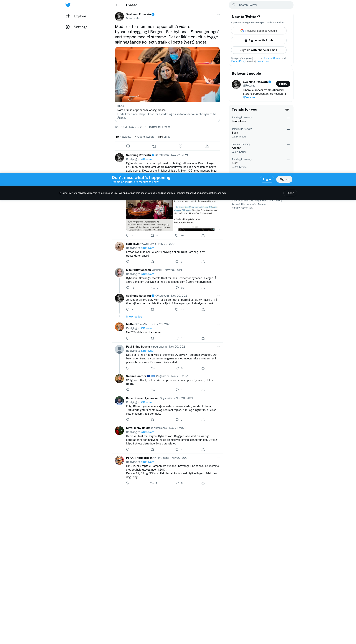Focus the Search Twitter field
This screenshot has height=644, width=356.
[261, 5]
